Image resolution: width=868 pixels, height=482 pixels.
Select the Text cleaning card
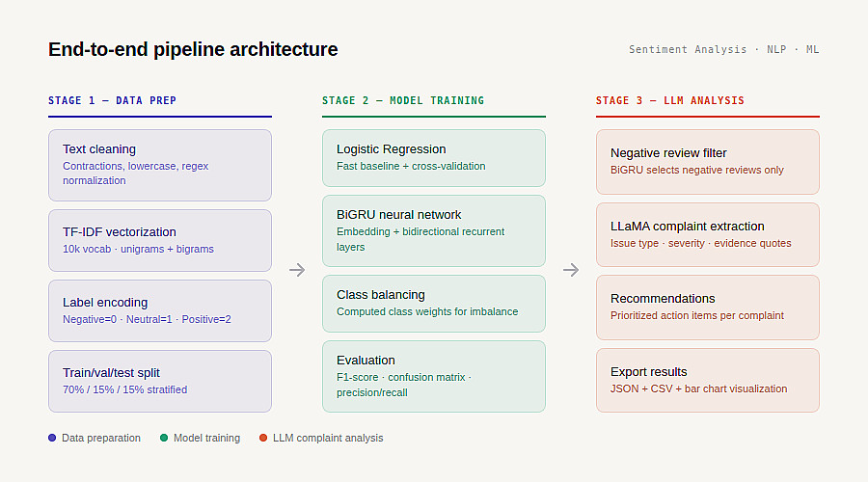160,165
